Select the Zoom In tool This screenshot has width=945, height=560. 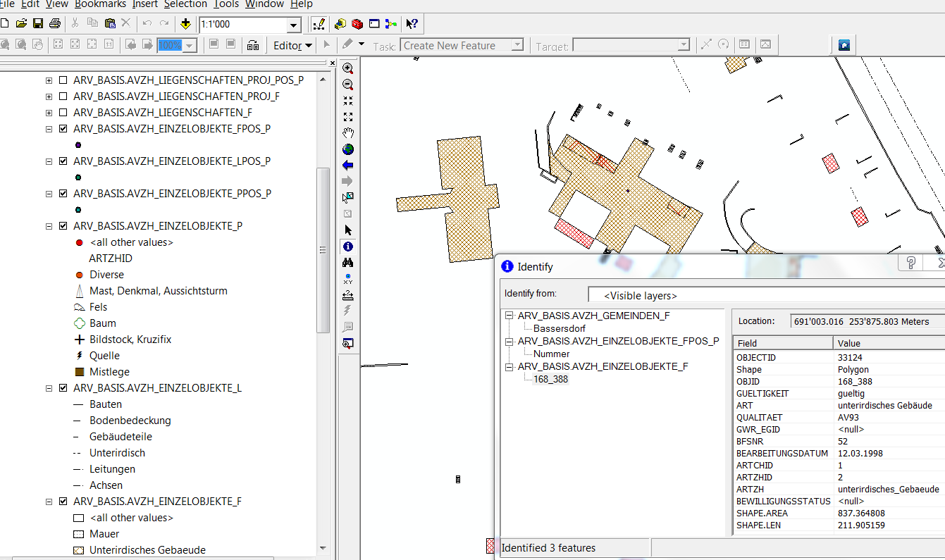click(x=347, y=68)
